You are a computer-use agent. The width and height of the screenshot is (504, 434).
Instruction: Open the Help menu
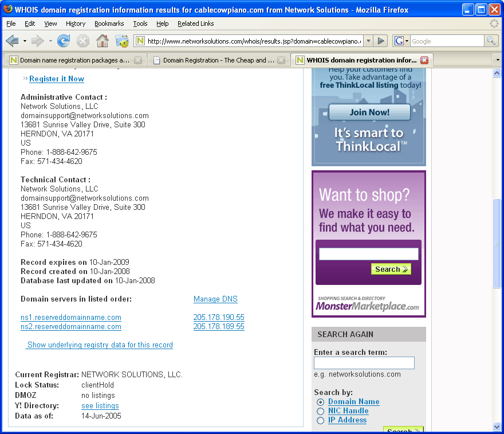click(162, 24)
